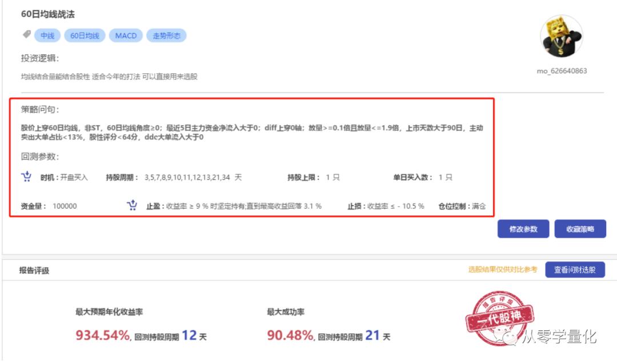Toggle the 中线 strategy tag
The height and width of the screenshot is (364, 617).
47,35
